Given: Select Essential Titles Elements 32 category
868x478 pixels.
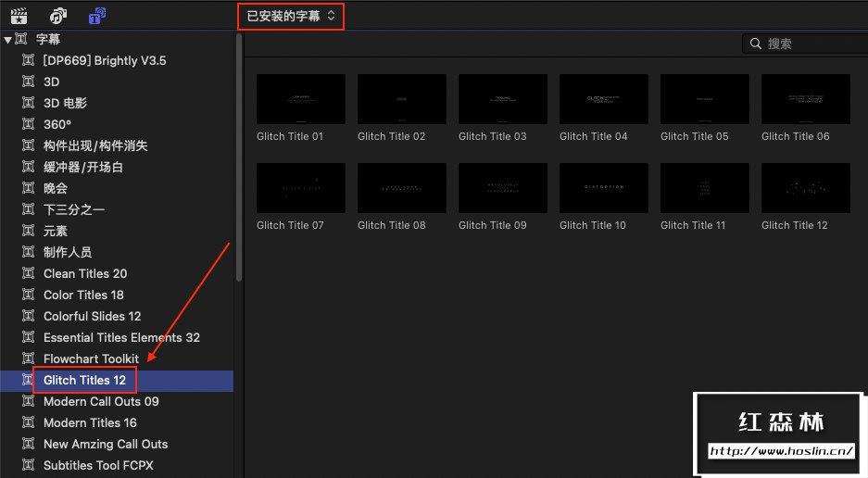Looking at the screenshot, I should pos(121,337).
